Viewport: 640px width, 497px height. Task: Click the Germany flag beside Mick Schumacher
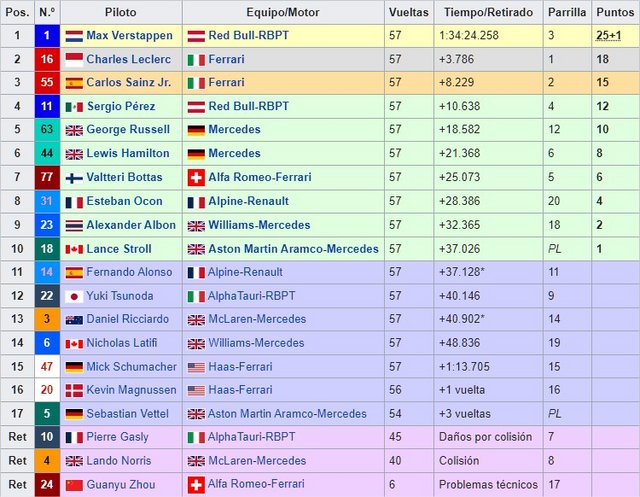click(74, 367)
